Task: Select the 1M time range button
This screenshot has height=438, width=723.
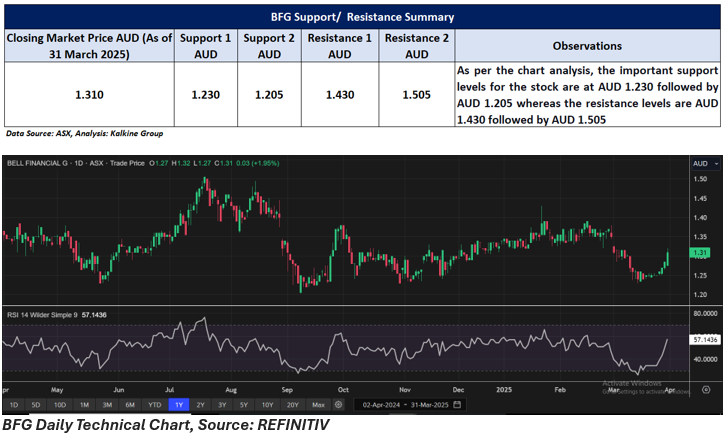Action: 84,405
